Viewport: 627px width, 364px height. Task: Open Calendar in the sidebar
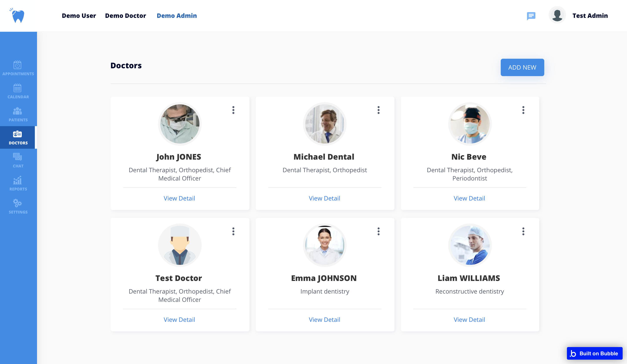click(18, 91)
